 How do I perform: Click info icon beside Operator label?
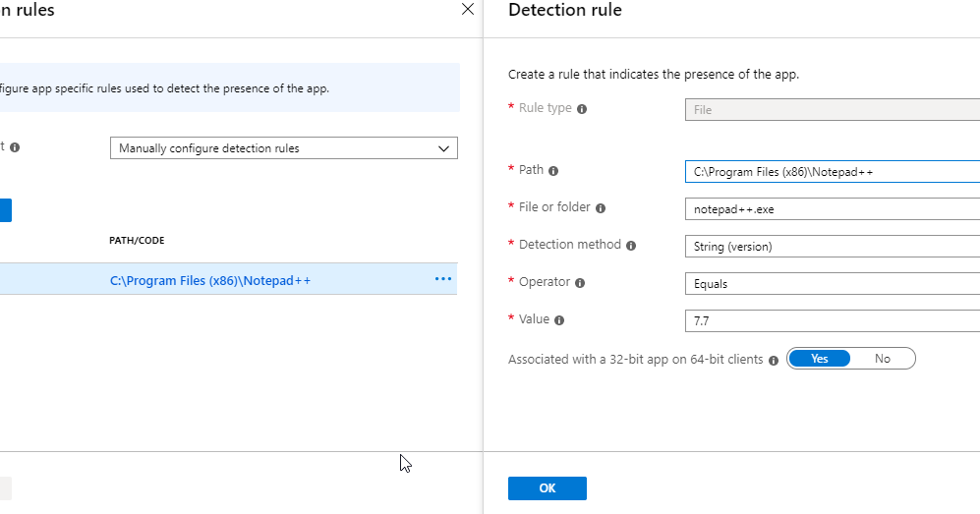click(x=580, y=283)
